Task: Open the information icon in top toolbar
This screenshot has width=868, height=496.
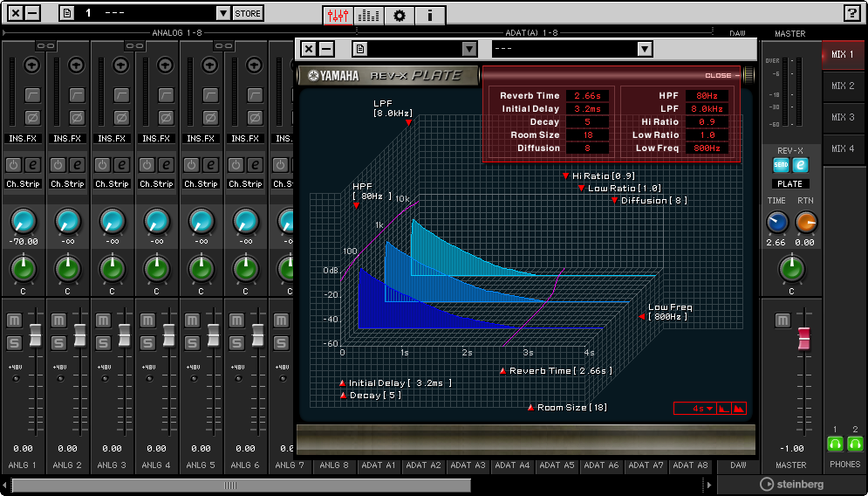Action: tap(429, 15)
